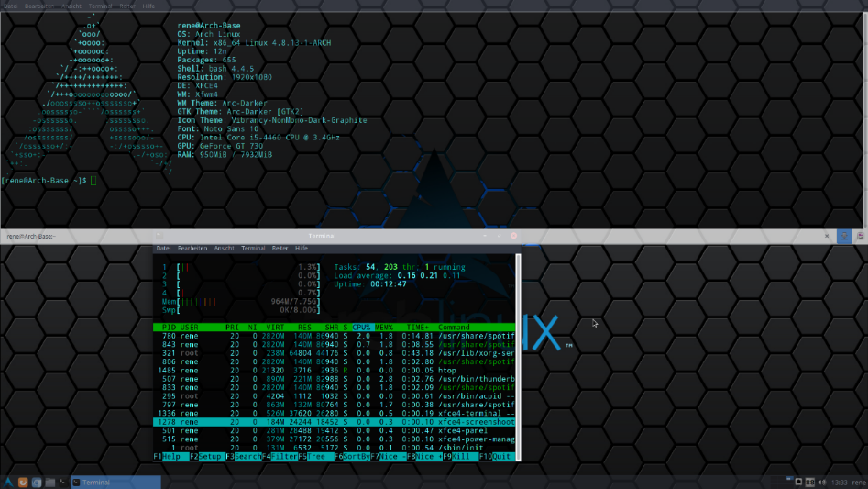Click F7 Nice - in htop
Viewport: 868px width, 489px height.
(388, 457)
